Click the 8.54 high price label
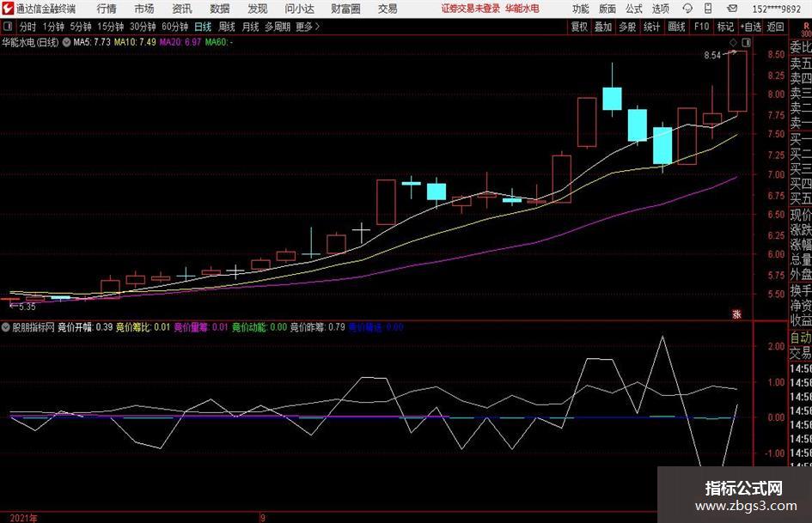812x523 pixels. coord(712,56)
